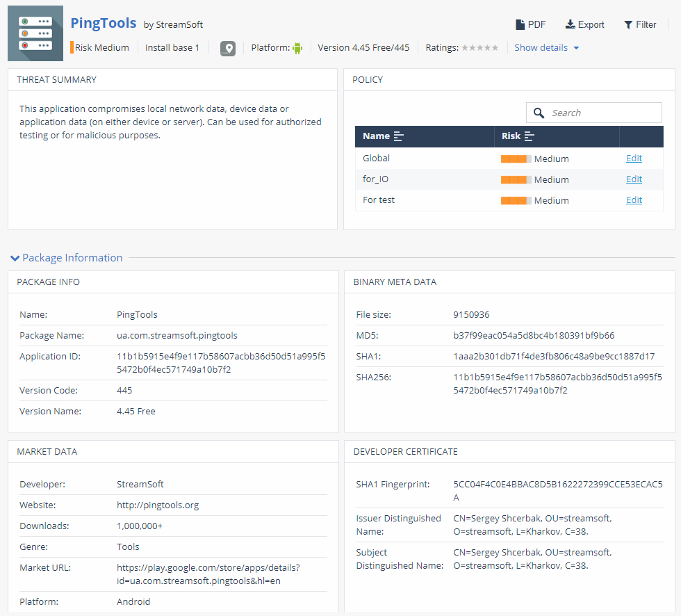Click the Export download icon
This screenshot has height=616, width=681.
pos(570,24)
